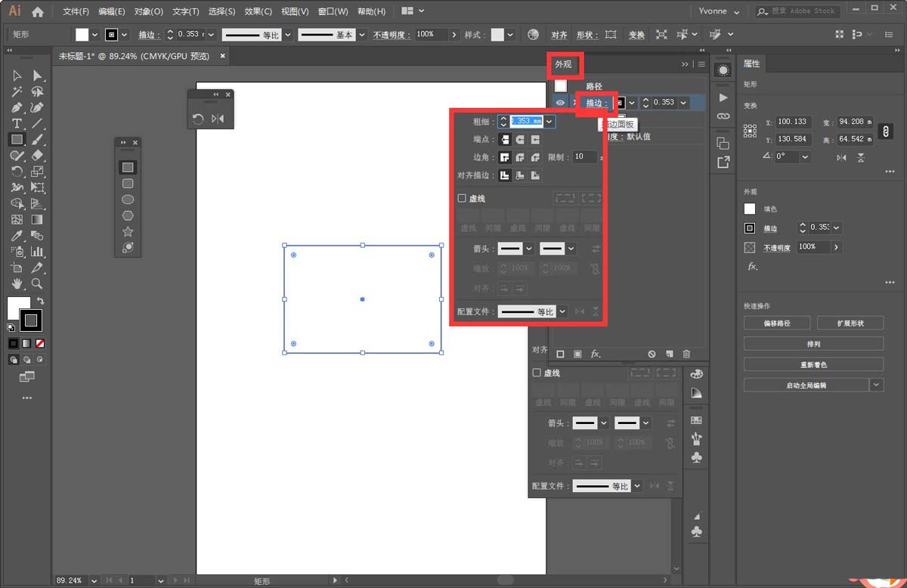Delete selected item with trash icon
The image size is (907, 588).
tap(686, 354)
